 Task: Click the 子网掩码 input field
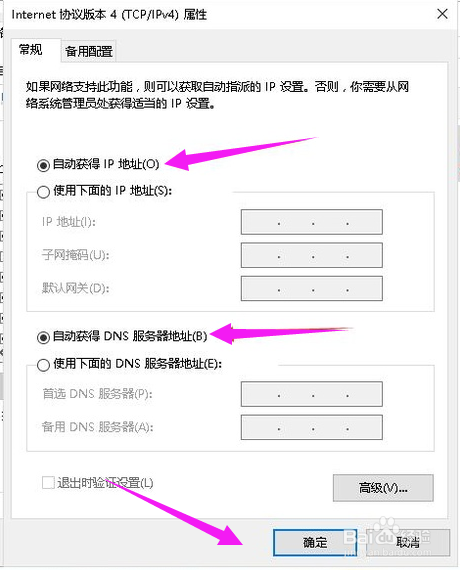tap(312, 255)
